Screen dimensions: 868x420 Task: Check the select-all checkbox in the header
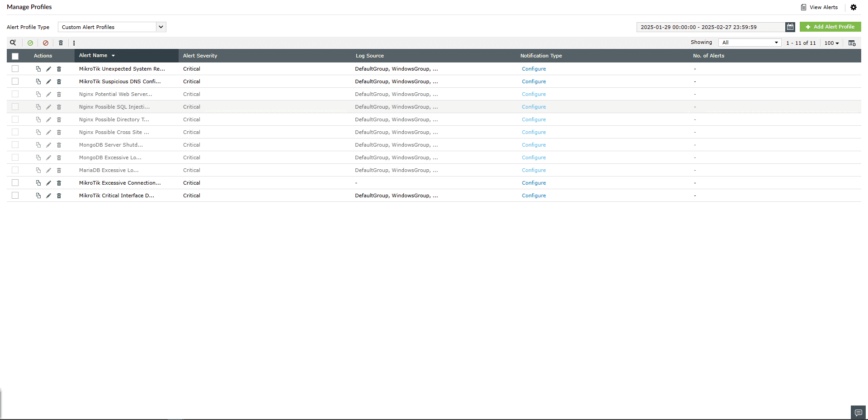click(x=15, y=56)
